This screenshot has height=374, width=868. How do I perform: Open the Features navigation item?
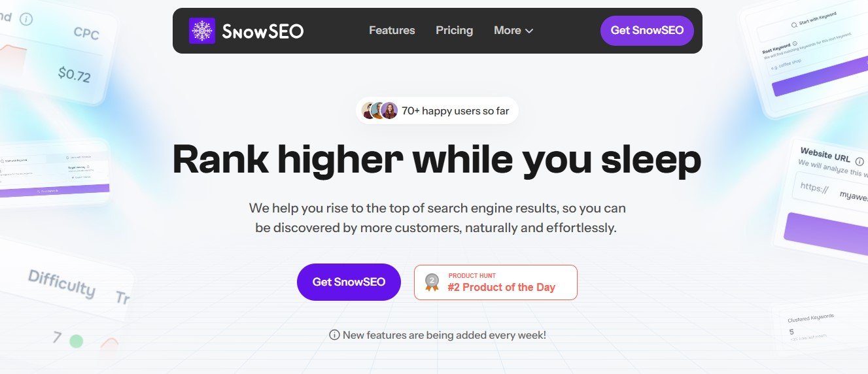coord(392,30)
